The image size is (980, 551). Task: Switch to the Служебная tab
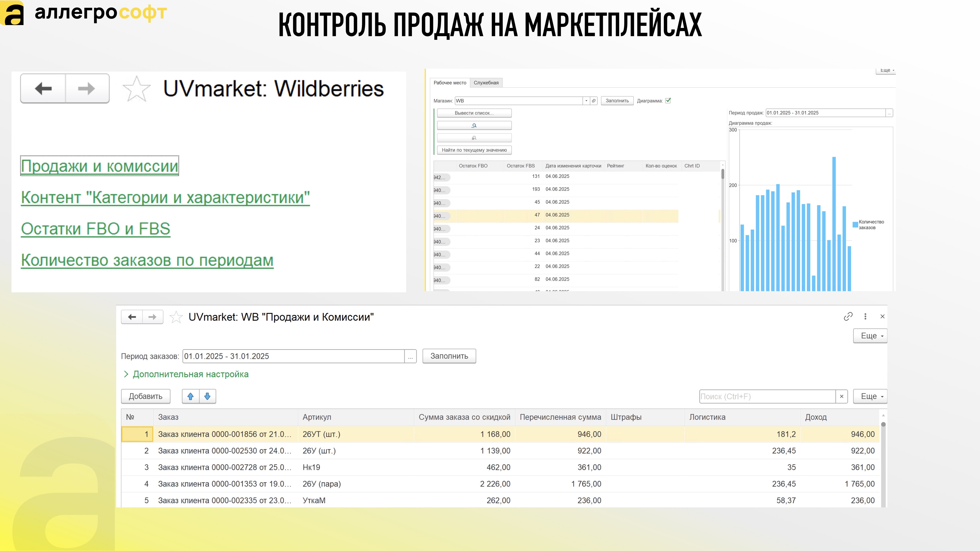pos(486,82)
